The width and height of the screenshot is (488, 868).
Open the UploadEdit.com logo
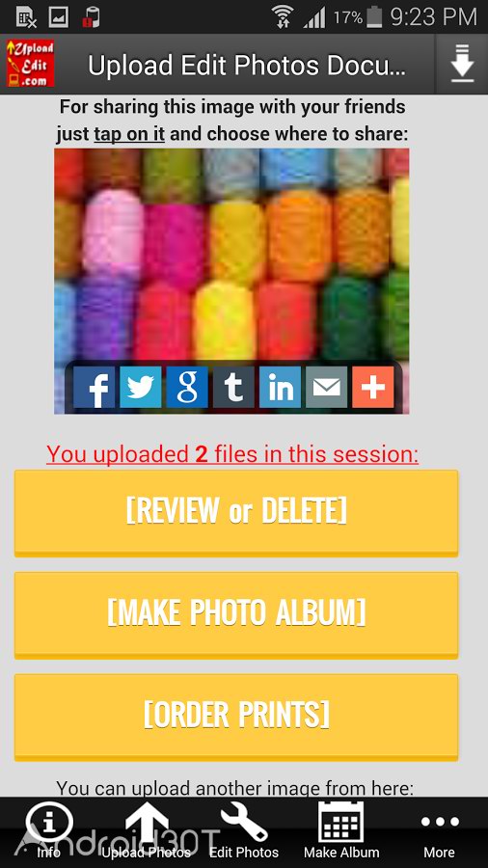click(x=30, y=64)
